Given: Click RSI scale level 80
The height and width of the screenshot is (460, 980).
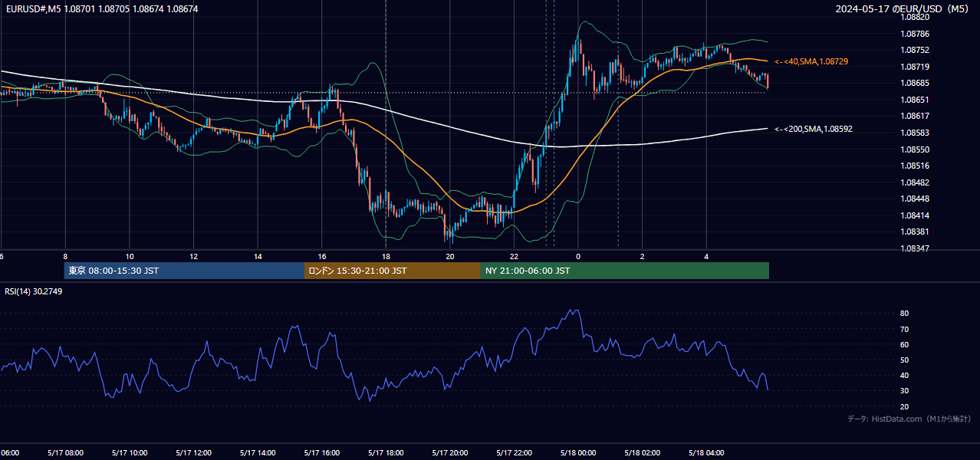Looking at the screenshot, I should [905, 314].
